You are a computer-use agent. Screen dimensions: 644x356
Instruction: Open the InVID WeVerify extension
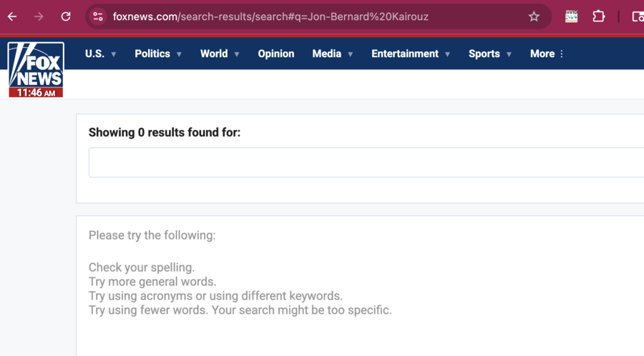[x=571, y=16]
